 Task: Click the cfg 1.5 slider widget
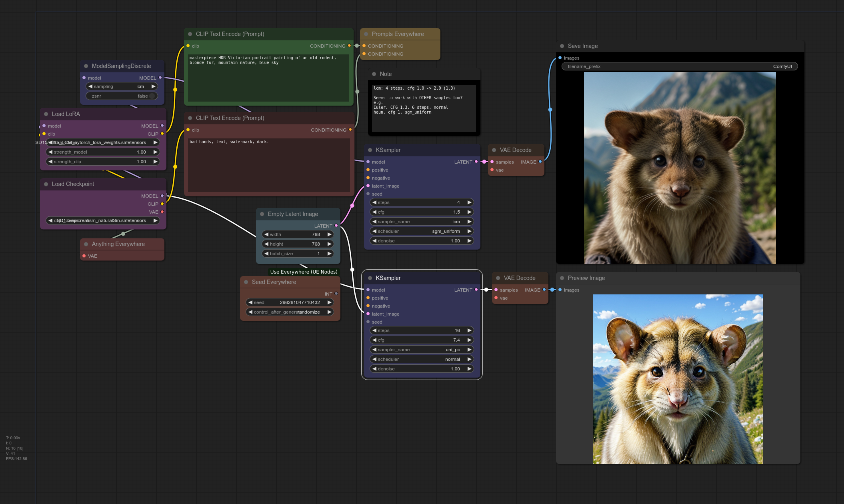pyautogui.click(x=422, y=212)
